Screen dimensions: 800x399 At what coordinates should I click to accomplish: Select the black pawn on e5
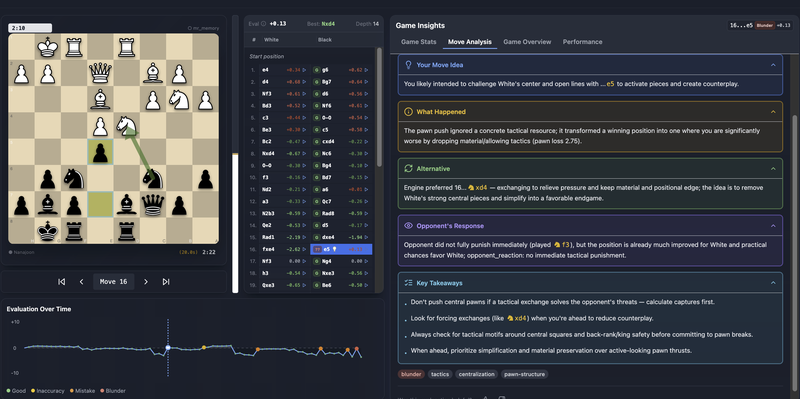(101, 152)
